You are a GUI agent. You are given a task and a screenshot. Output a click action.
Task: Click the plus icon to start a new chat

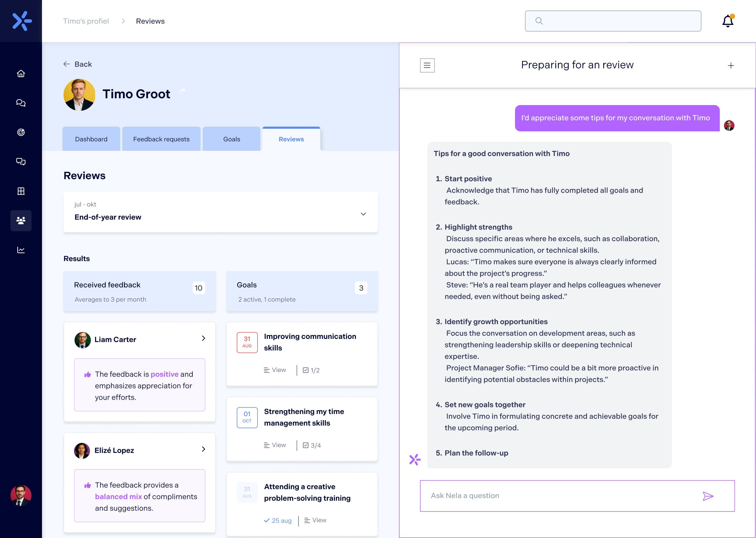click(x=731, y=65)
